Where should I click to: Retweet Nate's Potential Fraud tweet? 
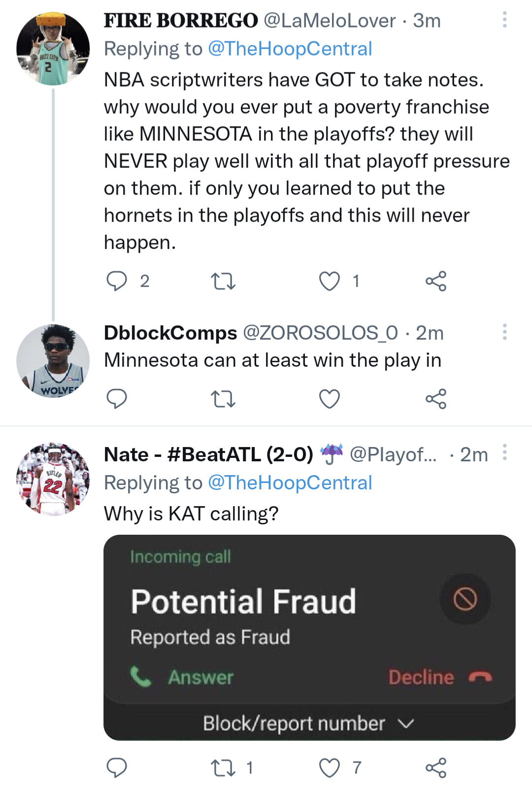click(223, 767)
